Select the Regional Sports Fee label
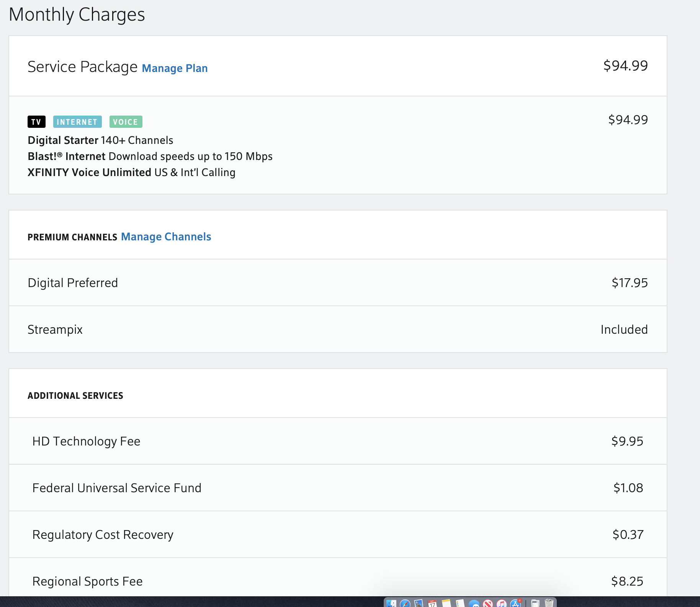The image size is (700, 607). pos(87,581)
